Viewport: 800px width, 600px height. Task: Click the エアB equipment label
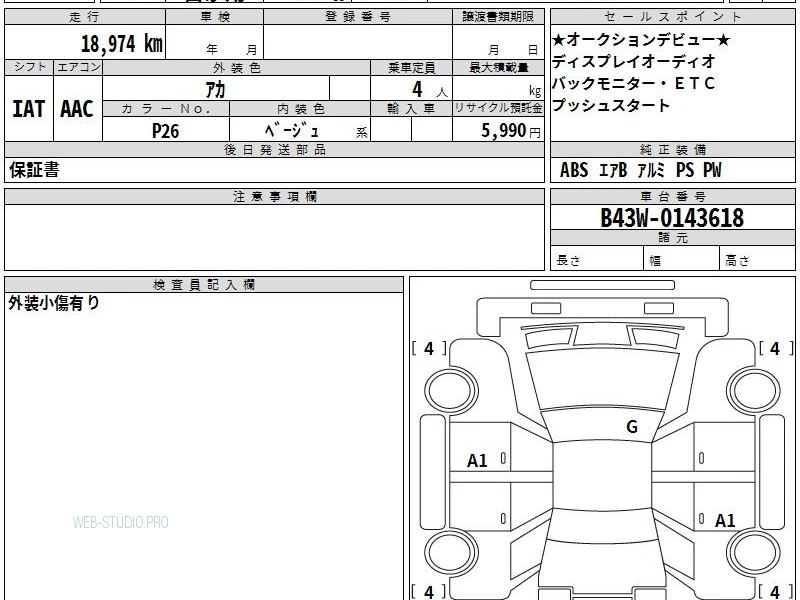tap(613, 170)
